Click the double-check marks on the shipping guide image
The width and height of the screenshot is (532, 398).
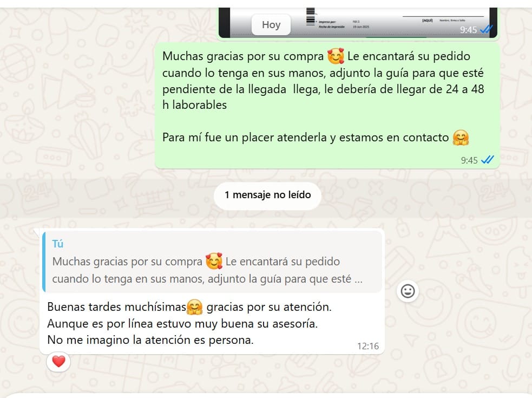[486, 30]
